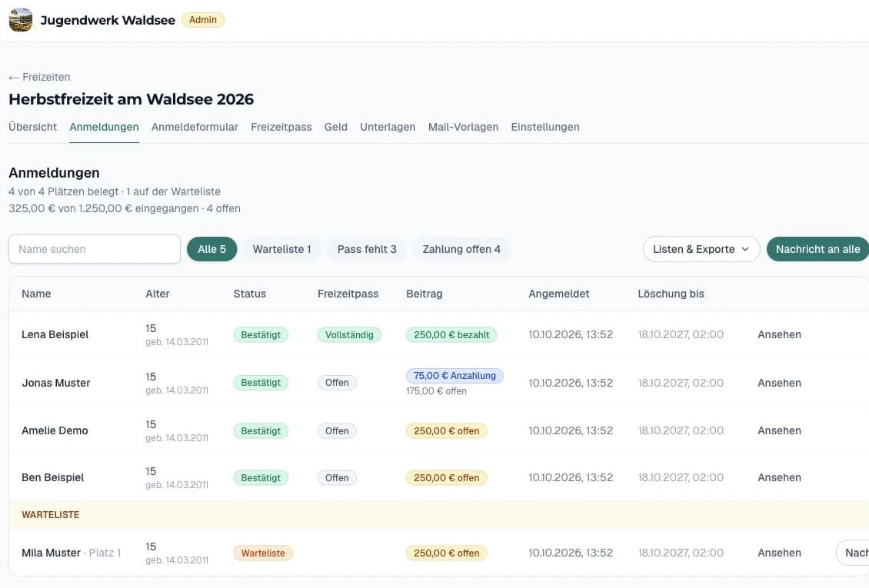Go back via the Freizeiten link
The height and width of the screenshot is (588, 869).
[x=39, y=77]
